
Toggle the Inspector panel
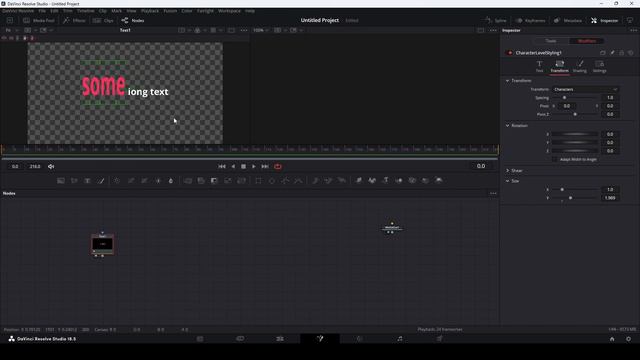coord(604,20)
